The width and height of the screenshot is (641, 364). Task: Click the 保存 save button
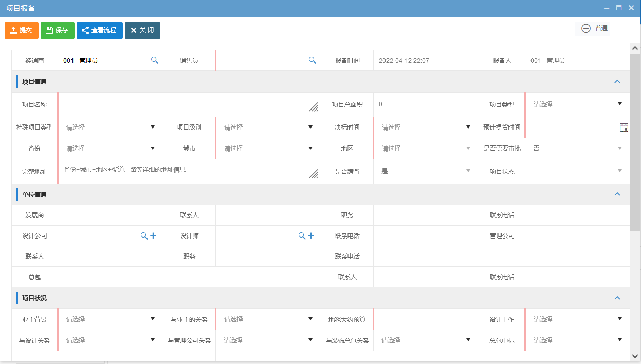click(x=57, y=30)
